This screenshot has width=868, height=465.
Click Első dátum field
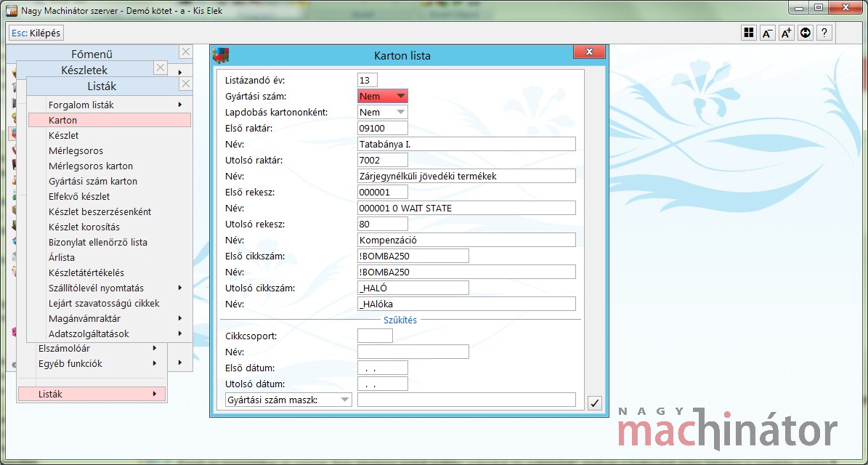click(x=383, y=368)
